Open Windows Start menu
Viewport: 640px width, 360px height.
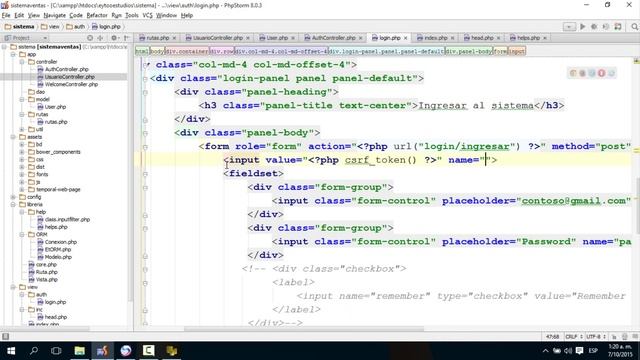(x=11, y=351)
